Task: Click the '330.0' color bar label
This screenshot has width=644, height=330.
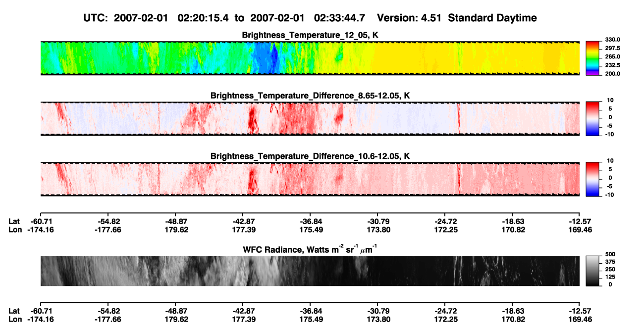Action: [613, 40]
